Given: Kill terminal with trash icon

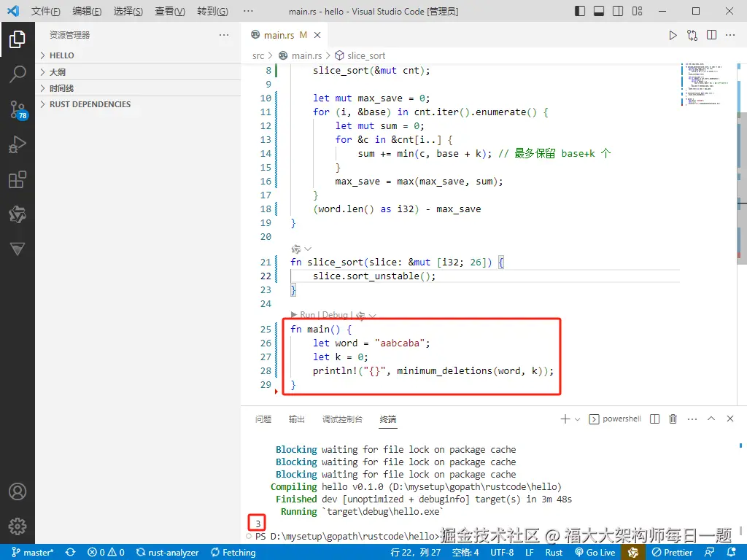Looking at the screenshot, I should tap(673, 419).
